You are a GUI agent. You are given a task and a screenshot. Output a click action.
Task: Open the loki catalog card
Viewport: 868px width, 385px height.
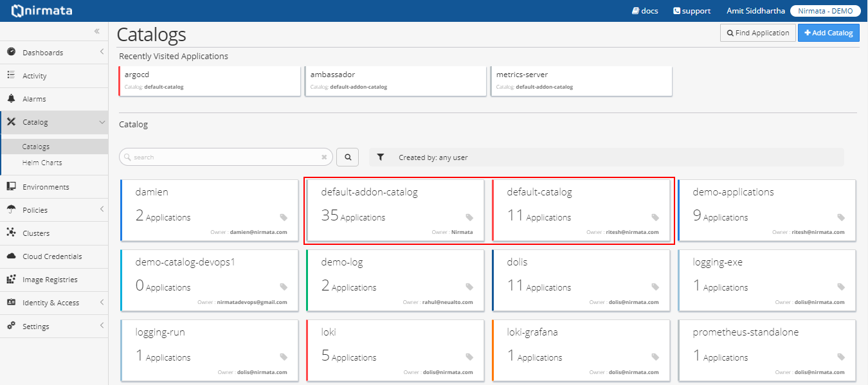(395, 350)
